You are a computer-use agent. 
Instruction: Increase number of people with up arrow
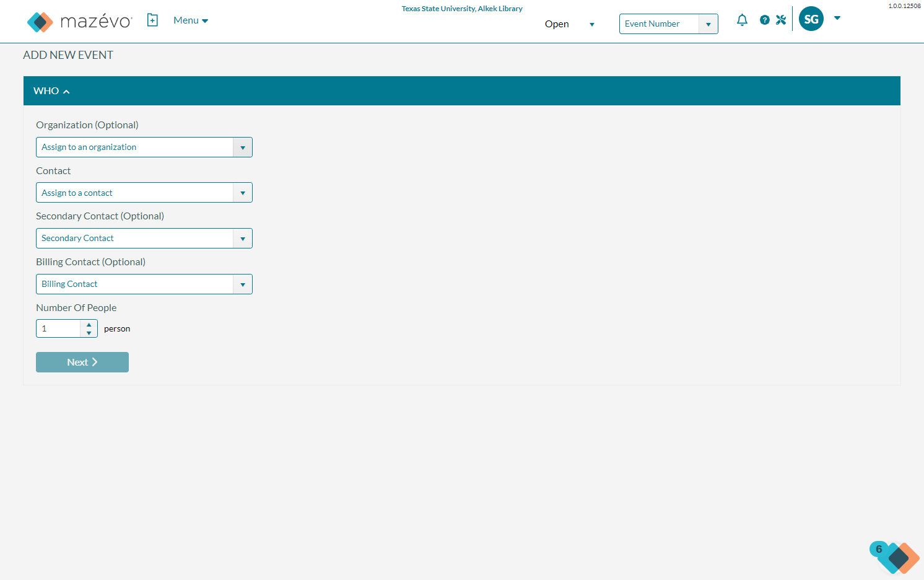coord(89,324)
